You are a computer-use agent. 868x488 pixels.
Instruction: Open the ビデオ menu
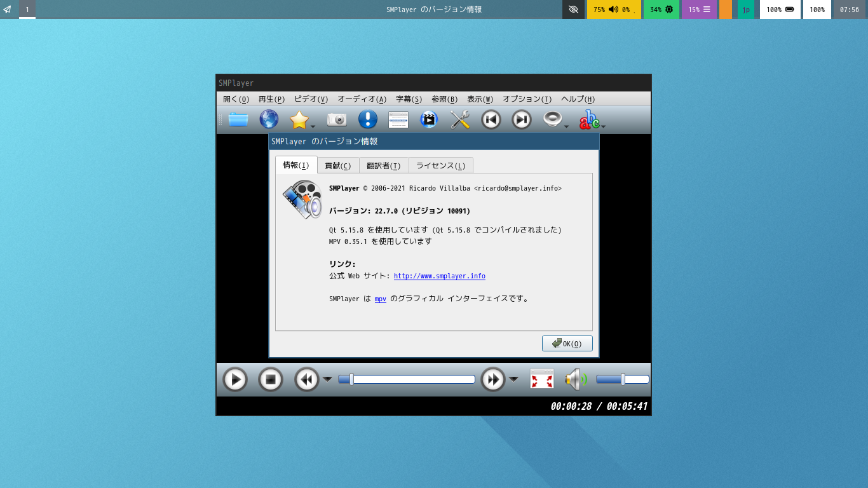tap(311, 99)
